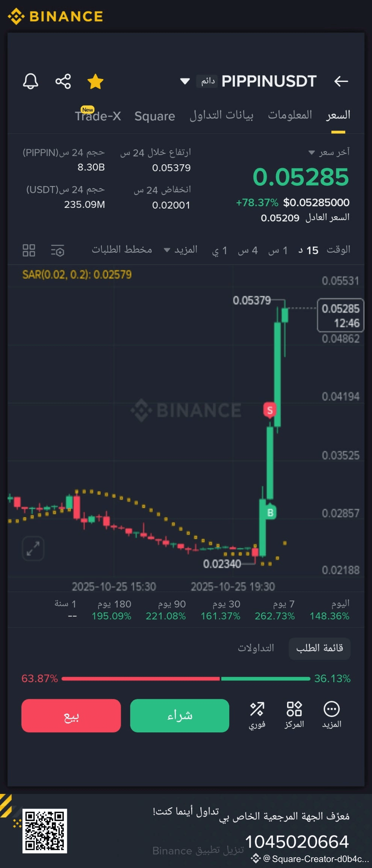
Task: Select the 4 س timeframe
Action: (248, 250)
